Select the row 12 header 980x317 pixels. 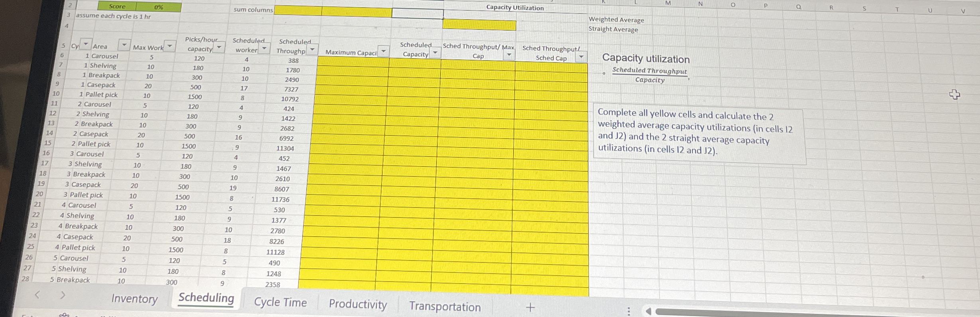(52, 113)
